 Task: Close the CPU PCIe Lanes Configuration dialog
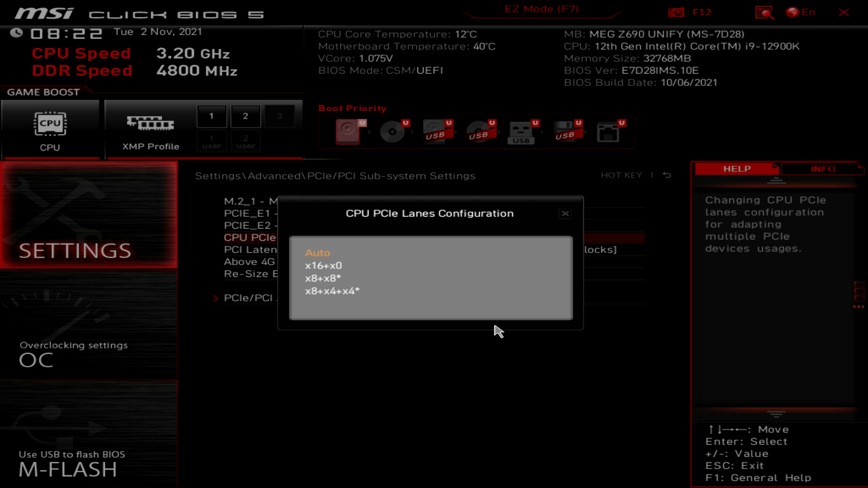coord(565,214)
